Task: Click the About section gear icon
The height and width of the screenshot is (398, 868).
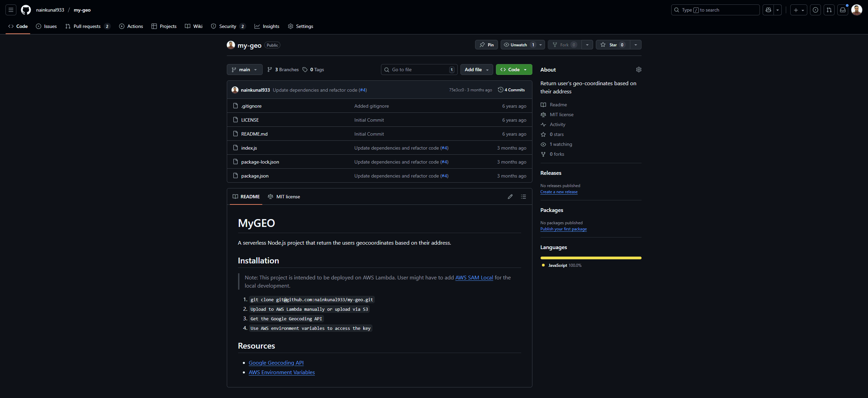Action: click(638, 70)
